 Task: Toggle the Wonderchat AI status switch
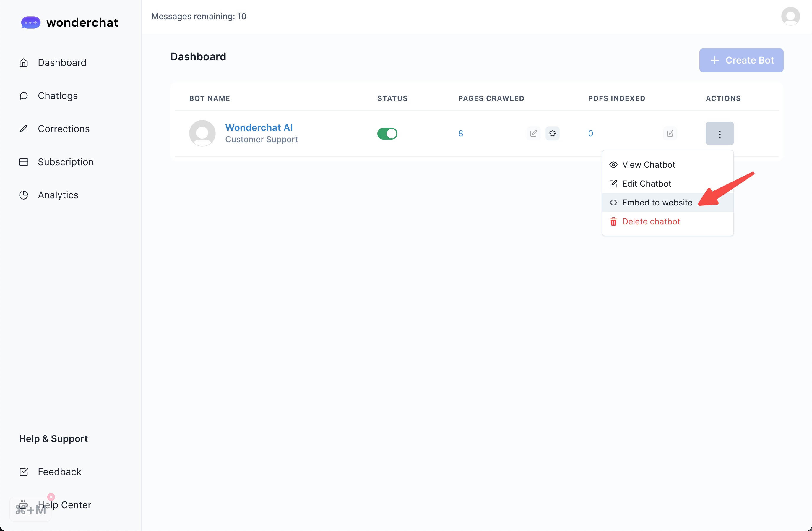pos(387,134)
